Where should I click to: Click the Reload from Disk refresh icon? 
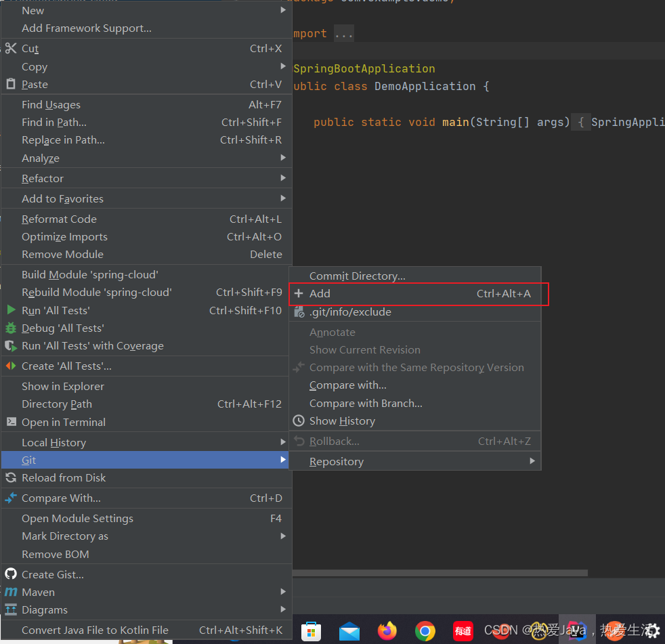click(11, 478)
